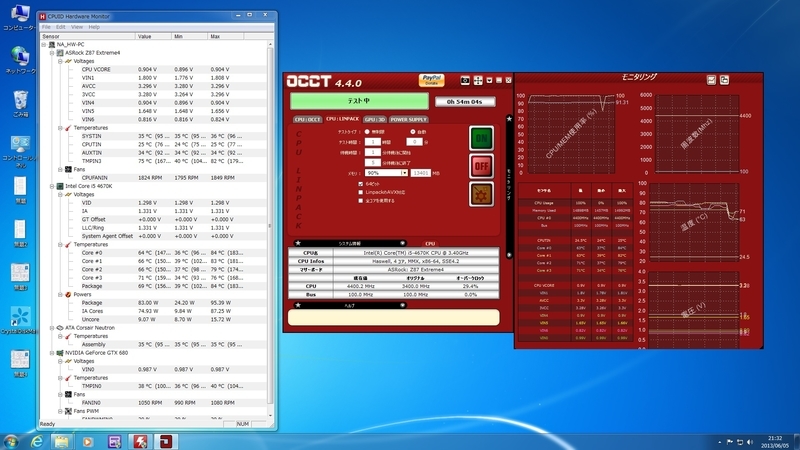This screenshot has width=800, height=450.
Task: Open OCCT settings via the gear icon
Action: click(481, 194)
